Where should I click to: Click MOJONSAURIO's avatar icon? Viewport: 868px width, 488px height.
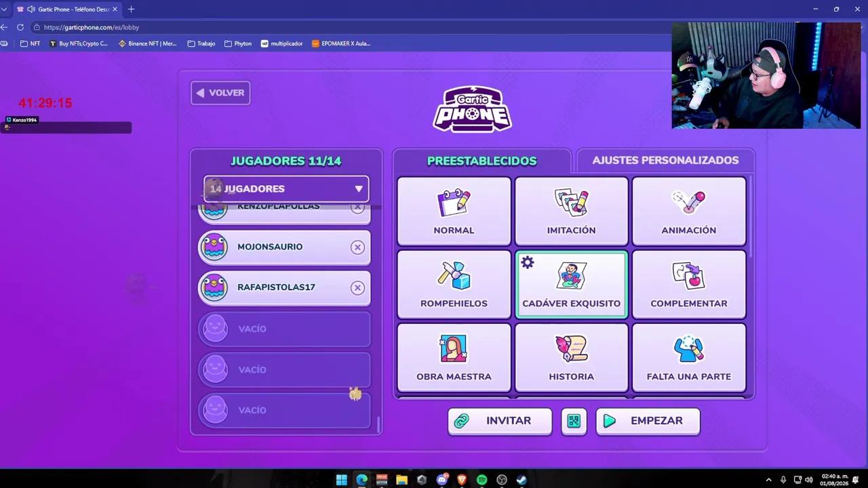(x=215, y=247)
